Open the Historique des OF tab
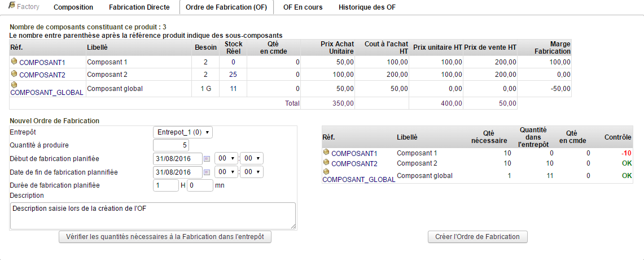The width and height of the screenshot is (644, 260). pos(367,7)
